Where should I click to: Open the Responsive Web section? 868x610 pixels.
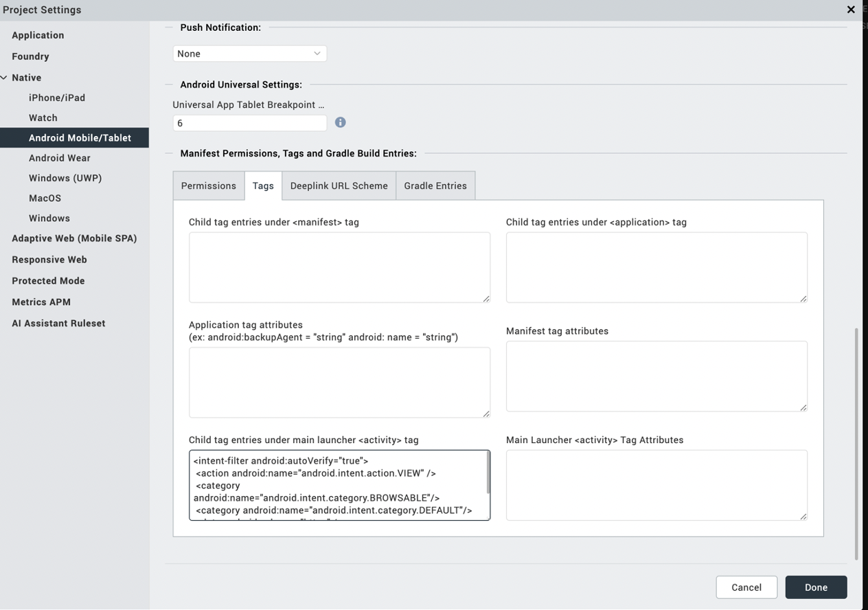(49, 260)
